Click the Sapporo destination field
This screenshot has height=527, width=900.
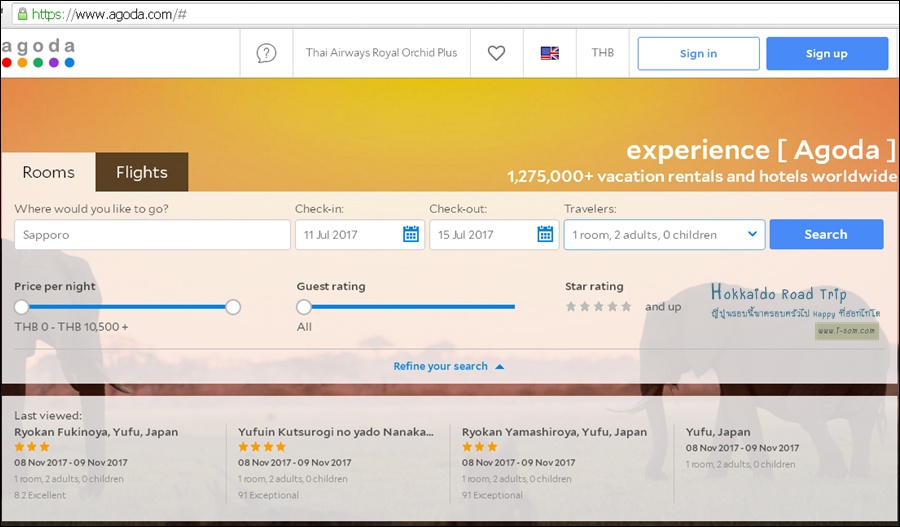(152, 235)
